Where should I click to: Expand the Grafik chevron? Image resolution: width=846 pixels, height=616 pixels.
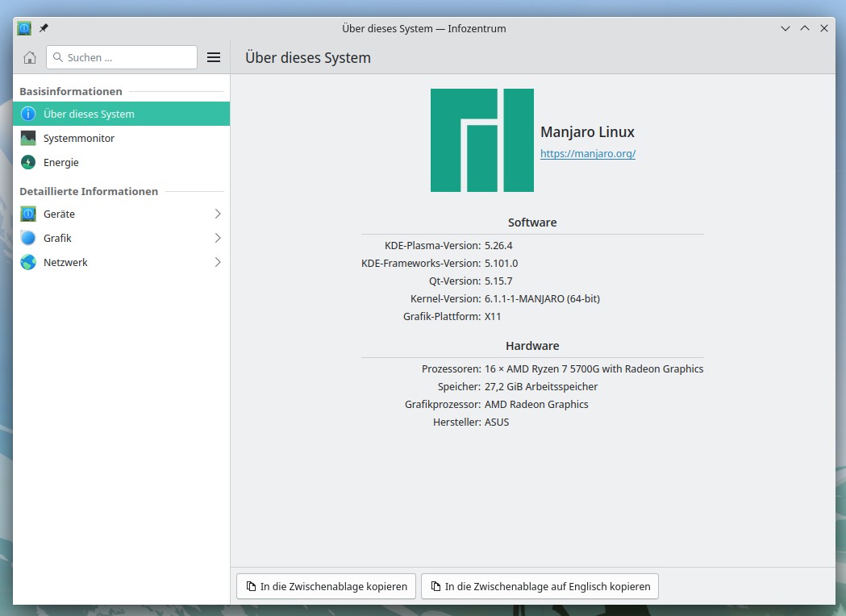(x=218, y=238)
